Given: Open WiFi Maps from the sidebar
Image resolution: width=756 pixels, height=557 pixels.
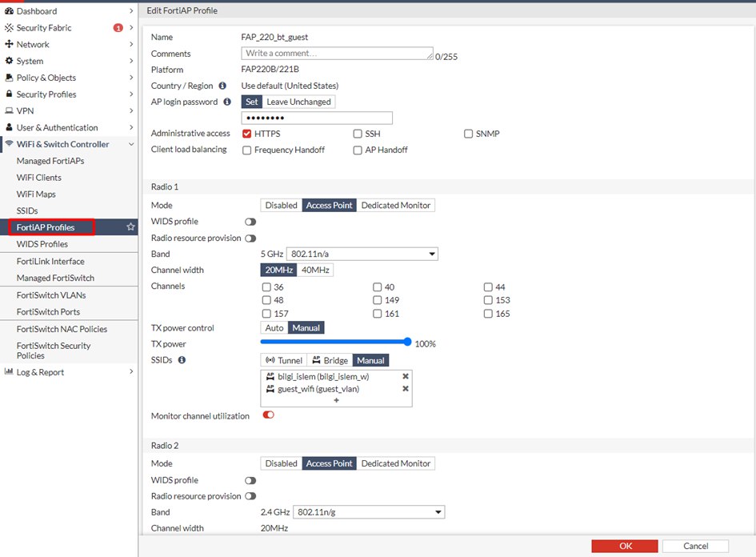Looking at the screenshot, I should (x=38, y=194).
